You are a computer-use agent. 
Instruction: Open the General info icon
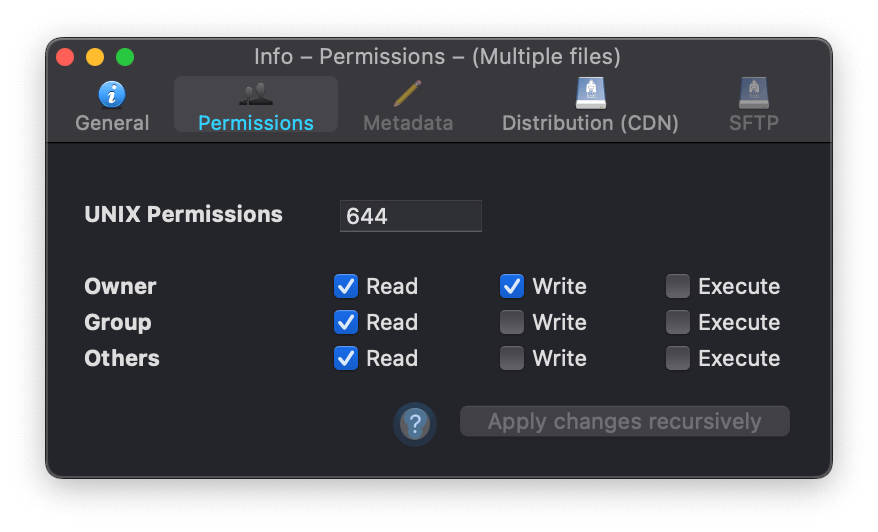[112, 94]
